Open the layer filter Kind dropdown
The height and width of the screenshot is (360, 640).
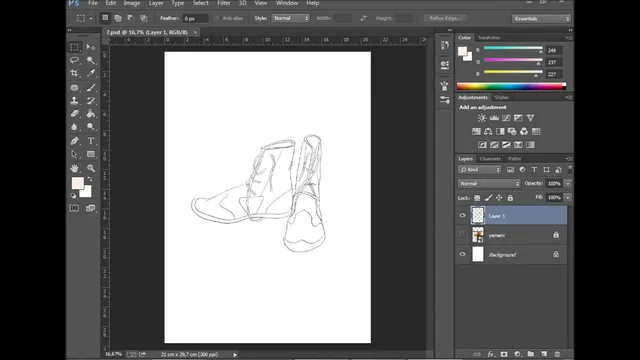click(x=480, y=170)
